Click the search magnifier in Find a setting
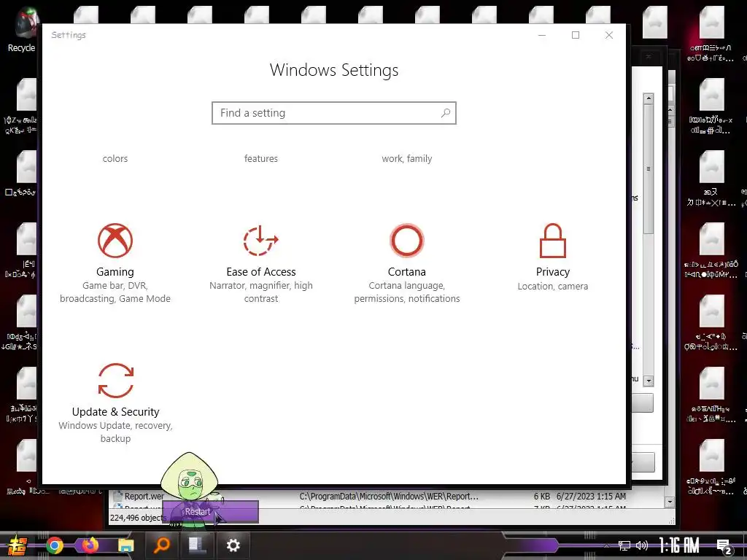The width and height of the screenshot is (747, 560). (x=446, y=113)
